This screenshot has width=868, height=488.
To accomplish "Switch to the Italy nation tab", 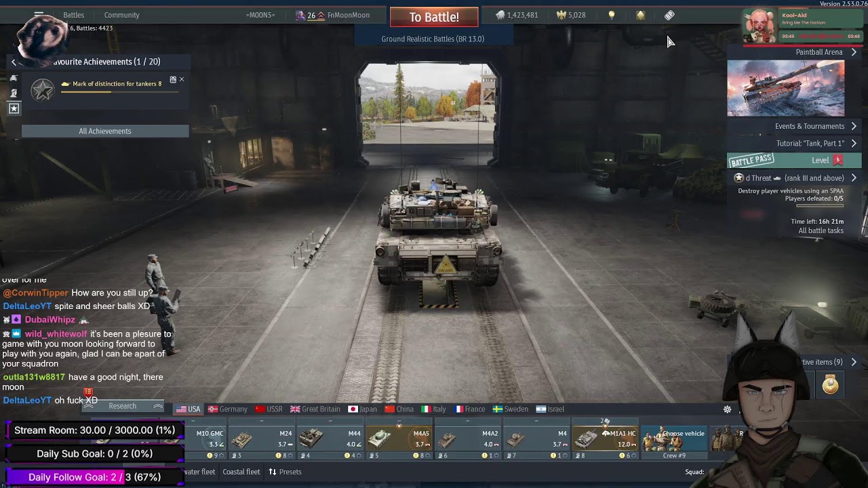I will pyautogui.click(x=434, y=409).
